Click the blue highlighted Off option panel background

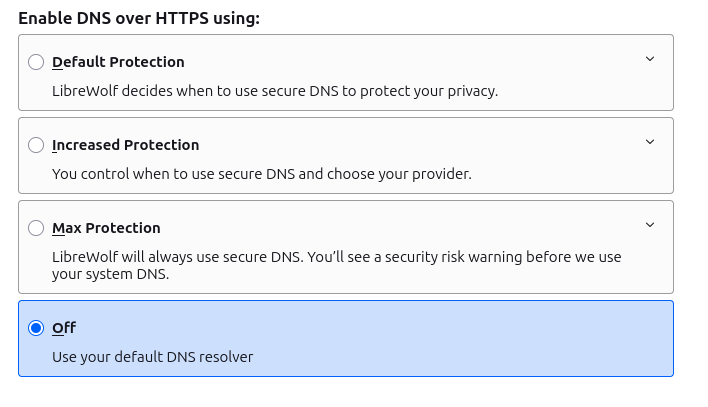(450, 340)
